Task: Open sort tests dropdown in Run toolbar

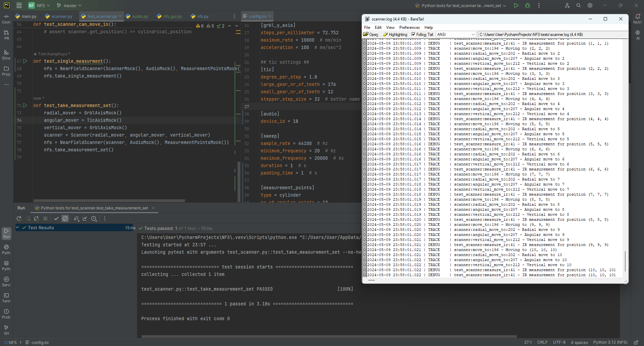Action: coord(77,218)
